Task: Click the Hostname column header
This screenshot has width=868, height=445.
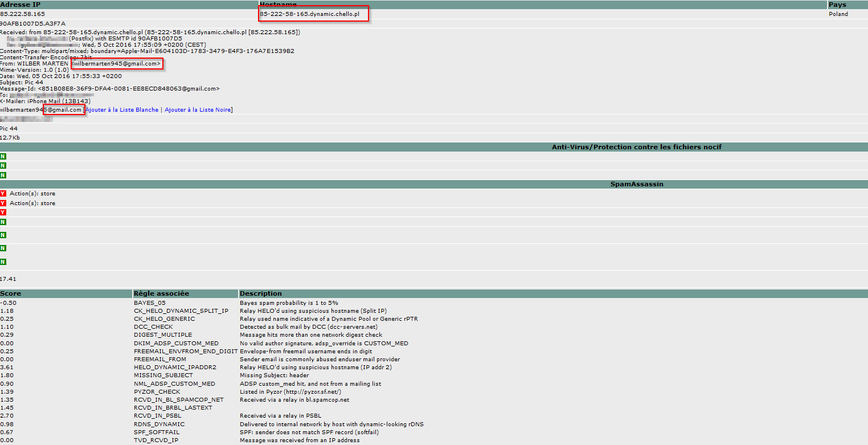Action: 278,5
